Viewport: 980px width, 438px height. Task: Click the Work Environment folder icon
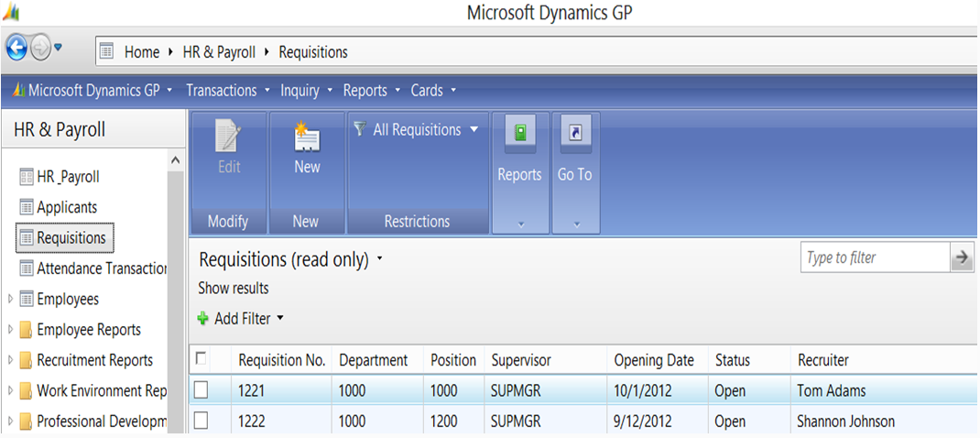[x=26, y=391]
